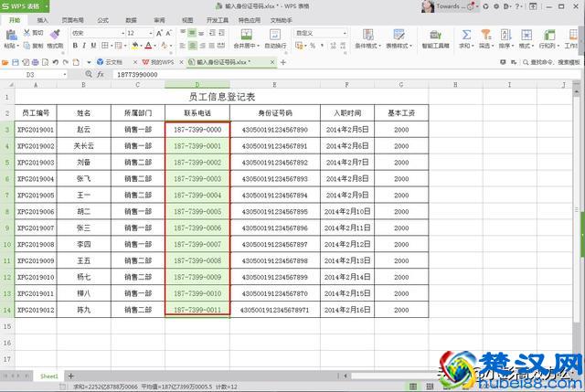Click the Format (格式) cells icon
Viewport: 585px width, 392px height.
tap(526, 35)
